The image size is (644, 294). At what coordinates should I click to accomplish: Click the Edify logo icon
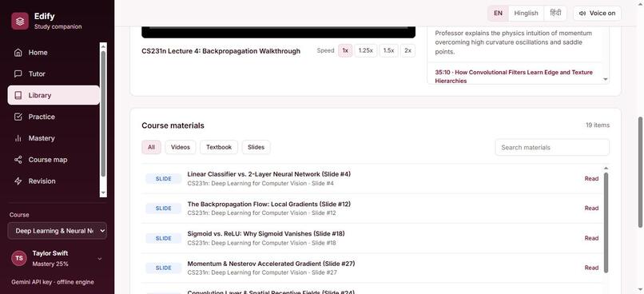click(x=20, y=21)
